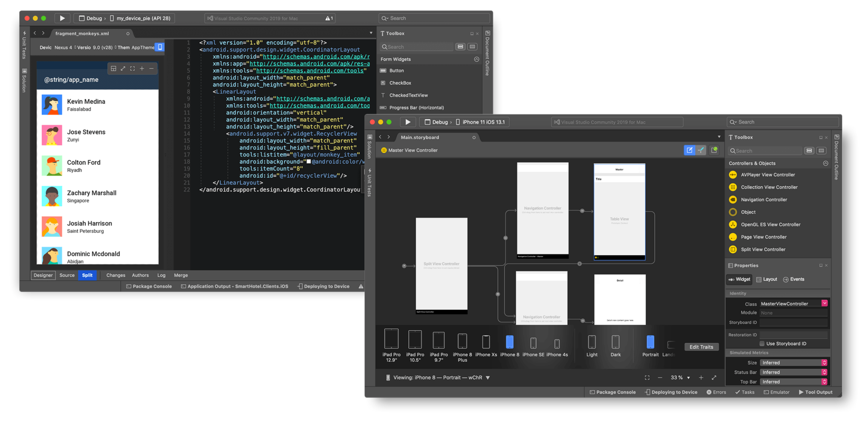Open the Application Output - SmartHotel.Clients.iOS pad
The image size is (868, 434).
(234, 287)
